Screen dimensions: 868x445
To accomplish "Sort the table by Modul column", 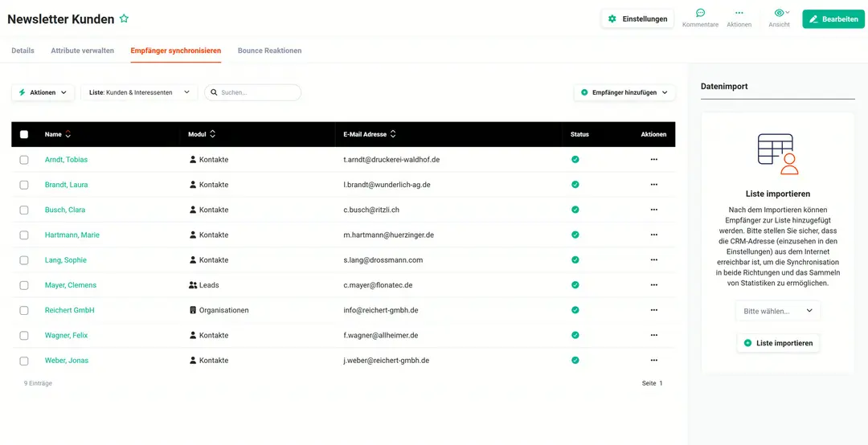I will [202, 134].
